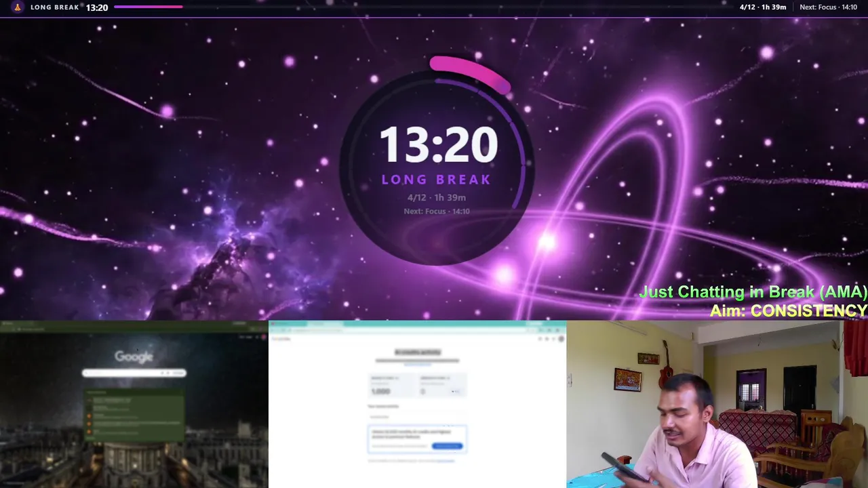Image resolution: width=868 pixels, height=488 pixels.
Task: Click 'Next: Focus · 14:10' inside timer circle
Action: tap(437, 211)
